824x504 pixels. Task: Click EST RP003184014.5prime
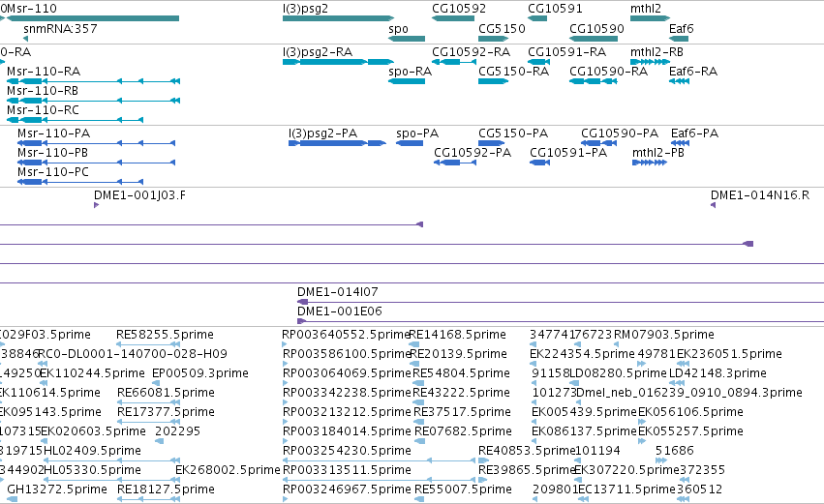pyautogui.click(x=285, y=441)
